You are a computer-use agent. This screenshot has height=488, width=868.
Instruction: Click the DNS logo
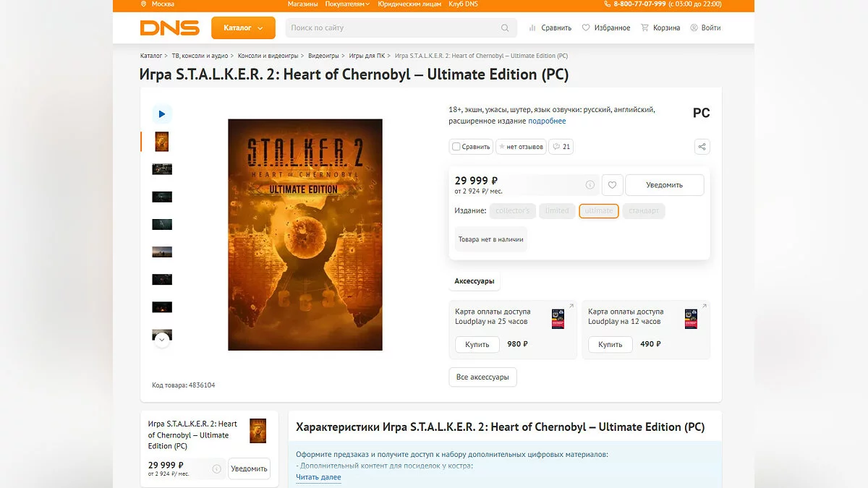(x=169, y=27)
